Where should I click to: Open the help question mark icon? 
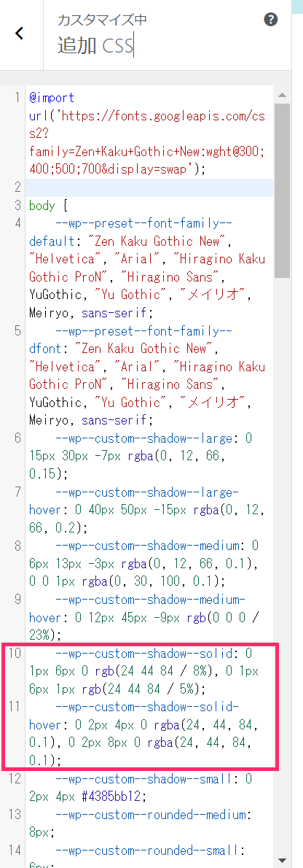[270, 20]
